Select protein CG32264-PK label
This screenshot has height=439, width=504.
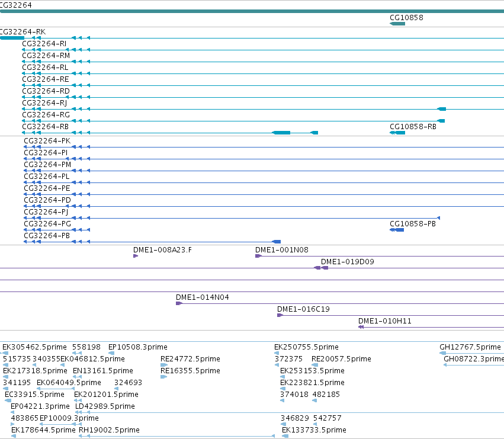[x=47, y=141]
